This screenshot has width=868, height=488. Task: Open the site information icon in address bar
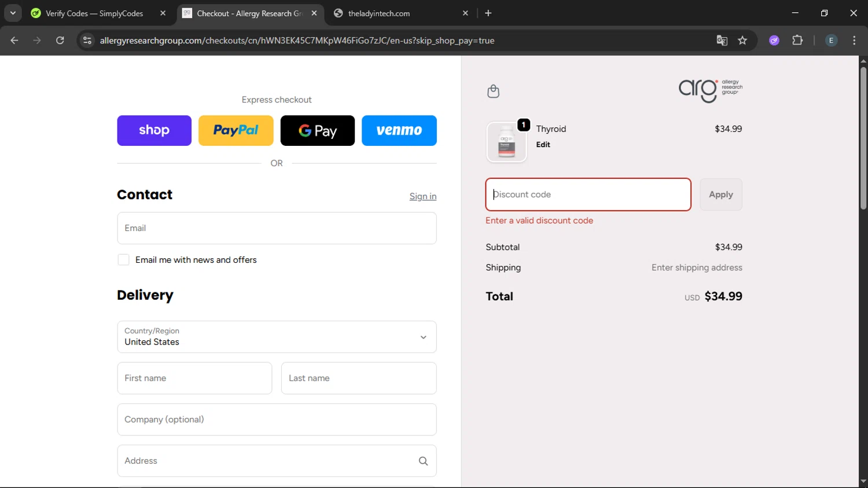[x=87, y=41]
